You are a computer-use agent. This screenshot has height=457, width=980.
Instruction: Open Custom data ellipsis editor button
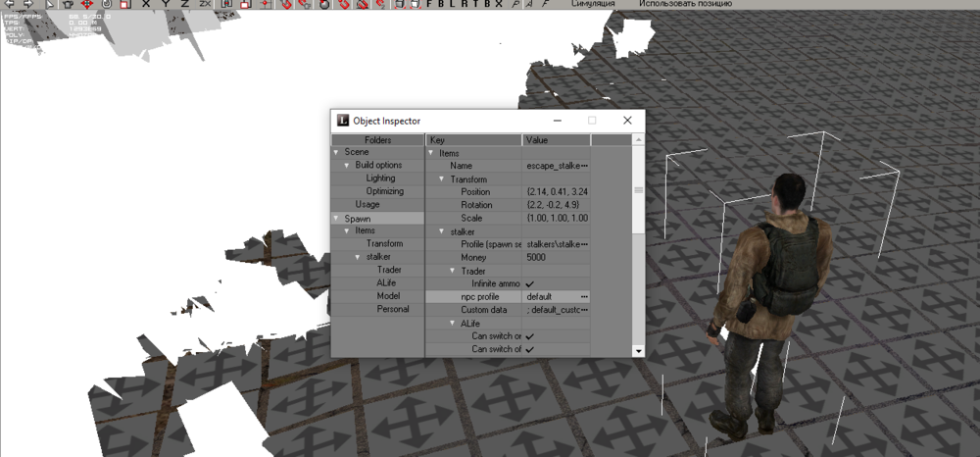pyautogui.click(x=584, y=310)
